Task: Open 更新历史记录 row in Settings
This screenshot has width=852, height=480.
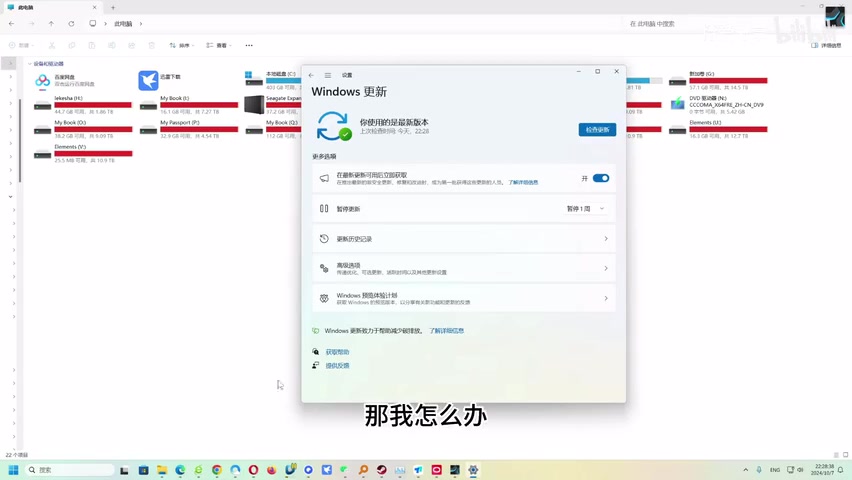Action: pos(464,239)
